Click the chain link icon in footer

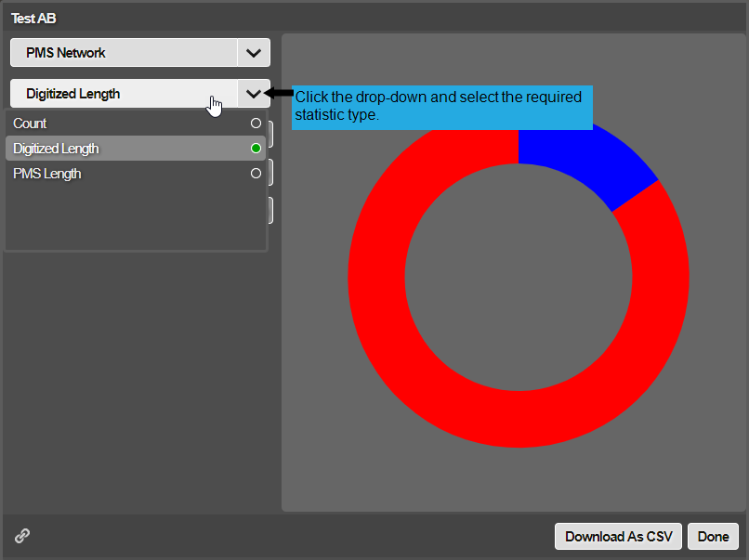pyautogui.click(x=22, y=536)
